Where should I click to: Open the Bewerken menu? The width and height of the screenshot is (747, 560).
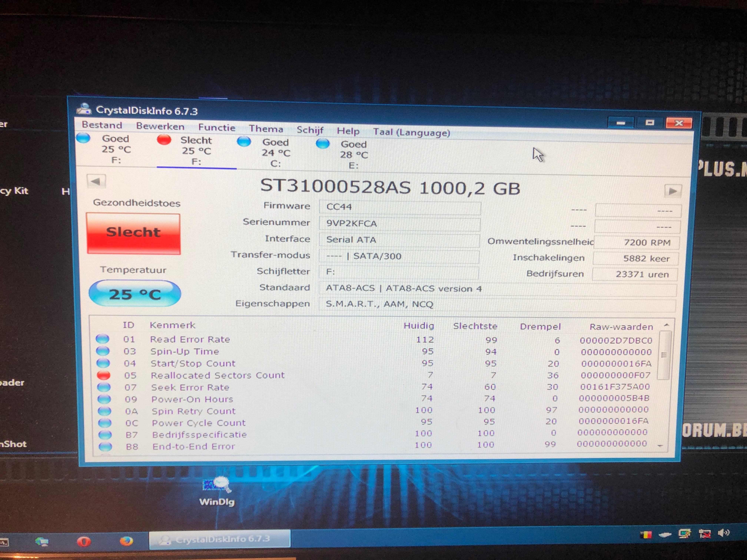160,126
